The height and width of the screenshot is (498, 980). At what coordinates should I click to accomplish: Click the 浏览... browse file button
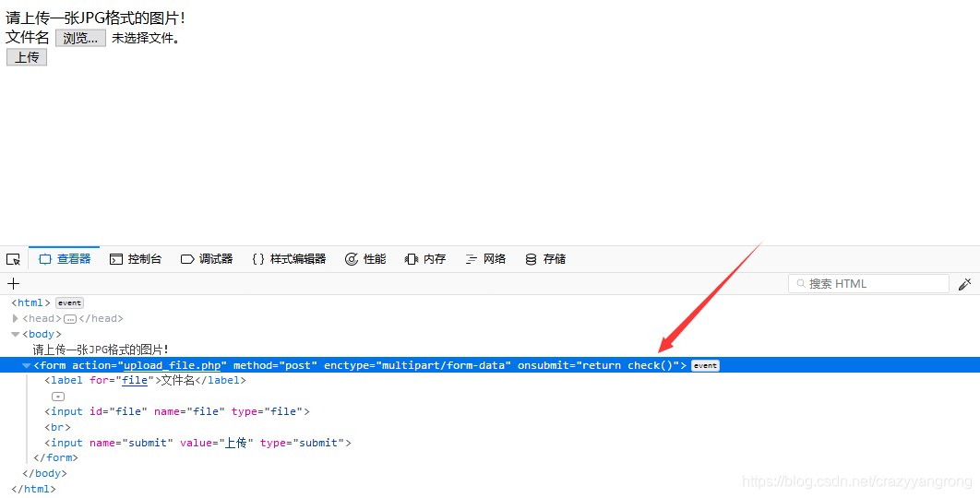pyautogui.click(x=80, y=38)
